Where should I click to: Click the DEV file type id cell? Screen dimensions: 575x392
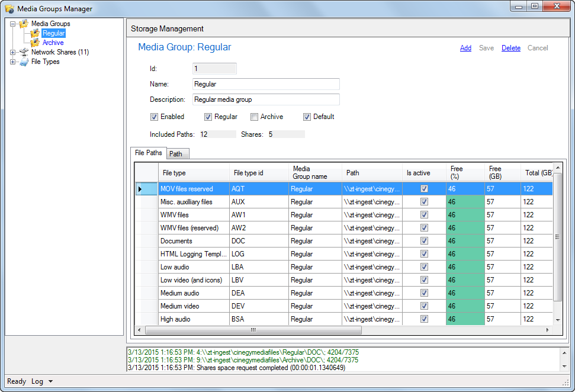(x=259, y=306)
